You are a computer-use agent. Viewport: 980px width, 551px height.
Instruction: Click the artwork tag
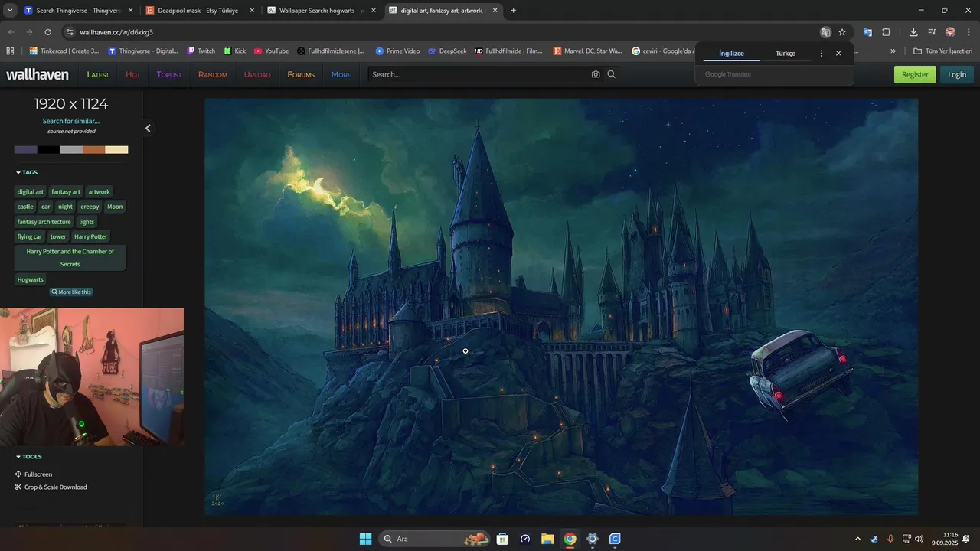pyautogui.click(x=100, y=192)
